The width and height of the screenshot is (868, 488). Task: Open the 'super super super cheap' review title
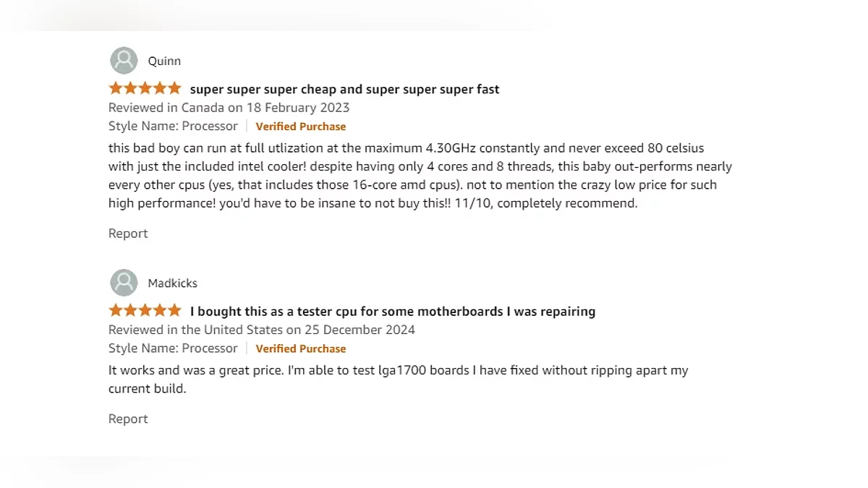tap(344, 90)
